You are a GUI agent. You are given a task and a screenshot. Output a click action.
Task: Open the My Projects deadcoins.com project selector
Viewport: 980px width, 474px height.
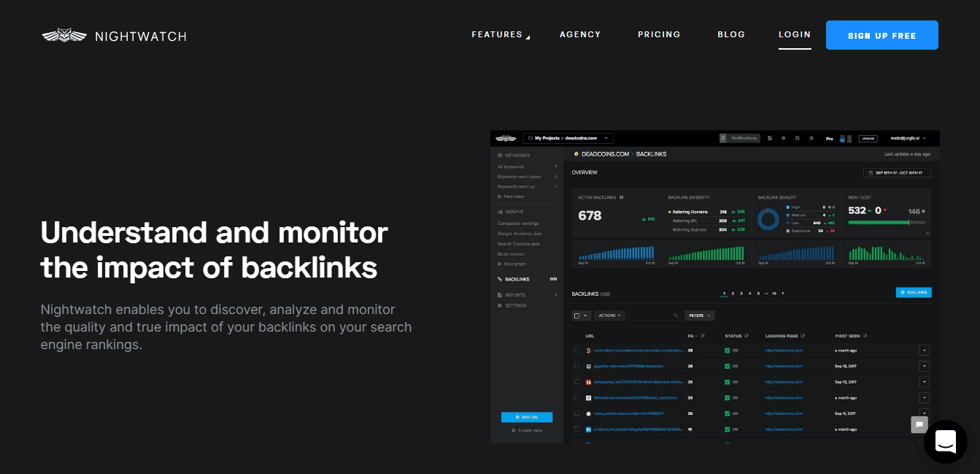(568, 138)
